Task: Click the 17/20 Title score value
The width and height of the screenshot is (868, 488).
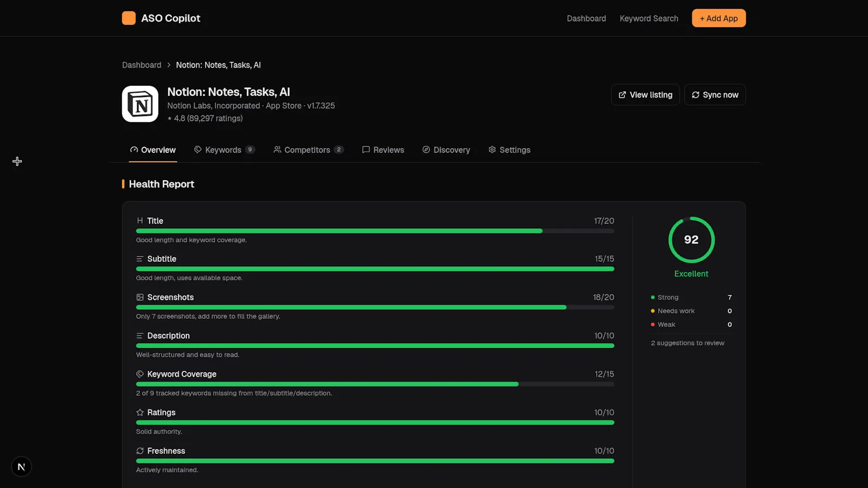Action: (604, 221)
